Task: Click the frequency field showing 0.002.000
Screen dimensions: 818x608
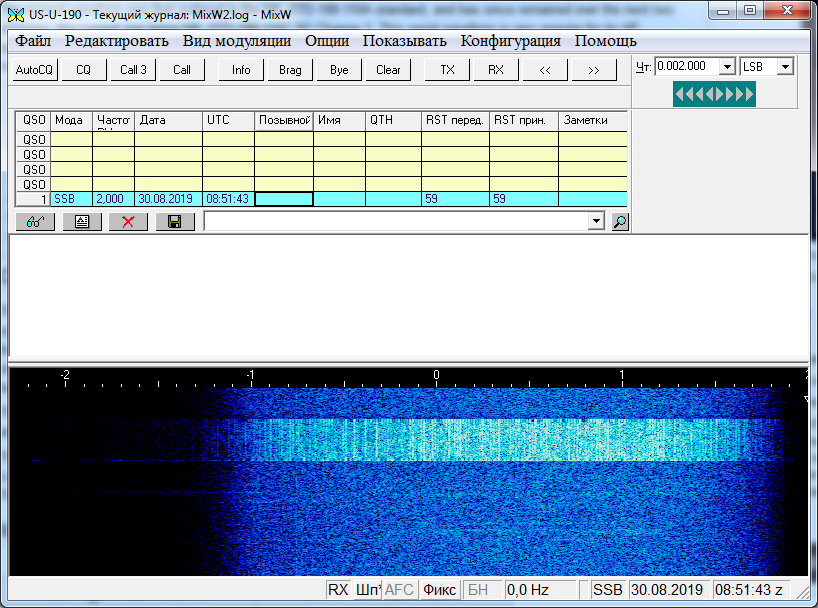Action: point(688,66)
